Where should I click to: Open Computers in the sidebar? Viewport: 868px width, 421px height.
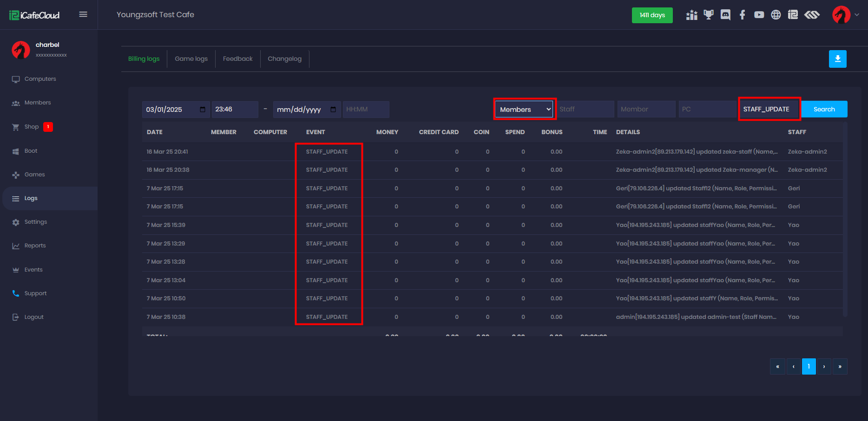tap(40, 79)
